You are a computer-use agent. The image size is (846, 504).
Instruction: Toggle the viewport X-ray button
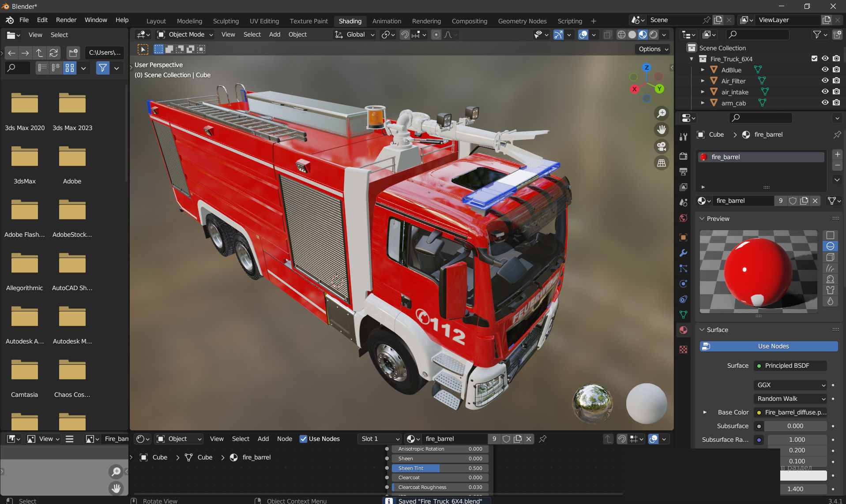[x=608, y=34]
